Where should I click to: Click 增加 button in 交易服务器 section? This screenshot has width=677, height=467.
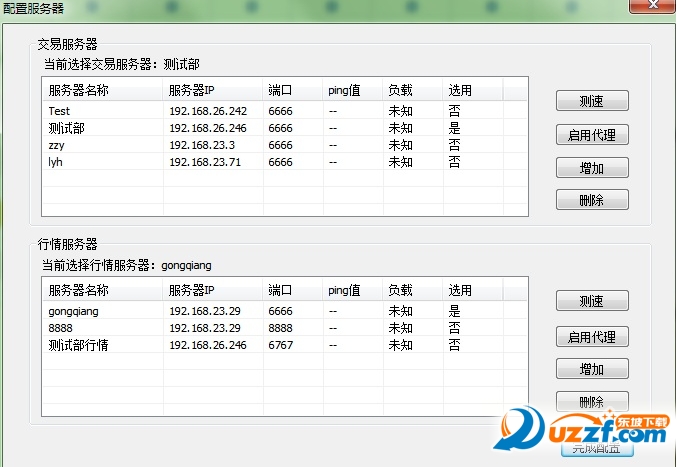pos(592,168)
